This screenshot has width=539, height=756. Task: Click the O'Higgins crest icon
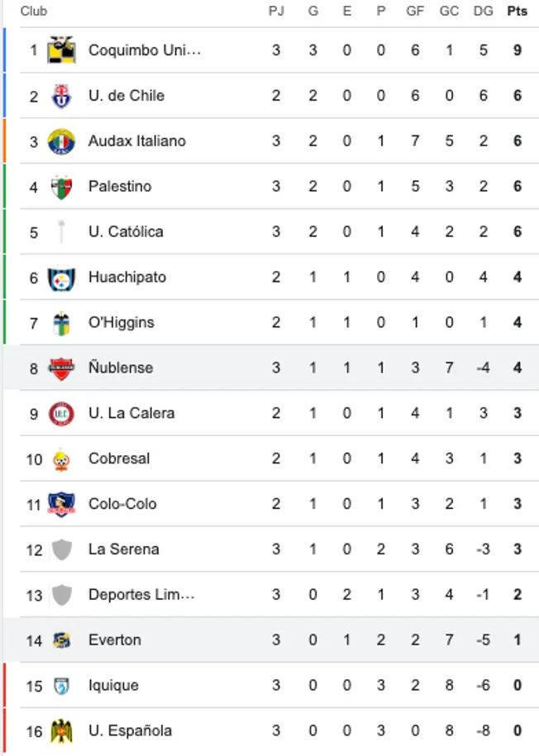pyautogui.click(x=58, y=322)
